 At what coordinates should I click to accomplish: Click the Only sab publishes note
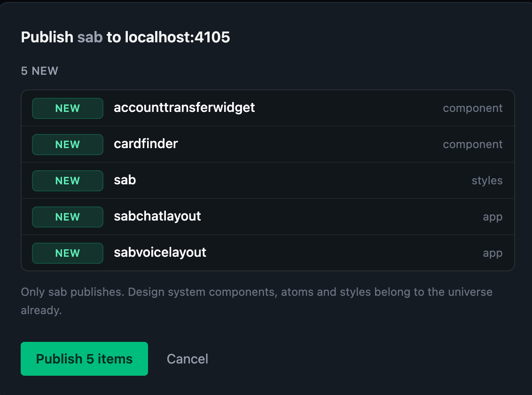(257, 301)
